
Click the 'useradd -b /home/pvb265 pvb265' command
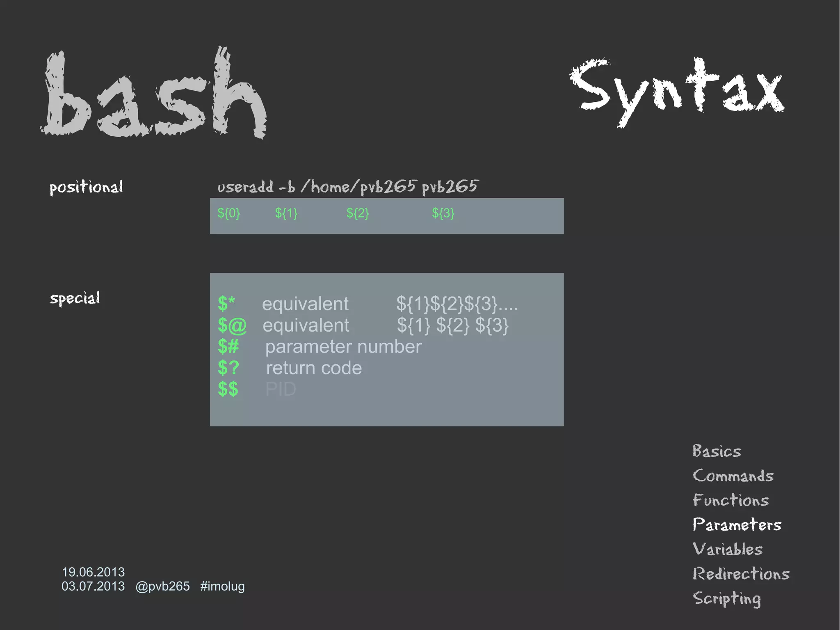click(x=348, y=187)
